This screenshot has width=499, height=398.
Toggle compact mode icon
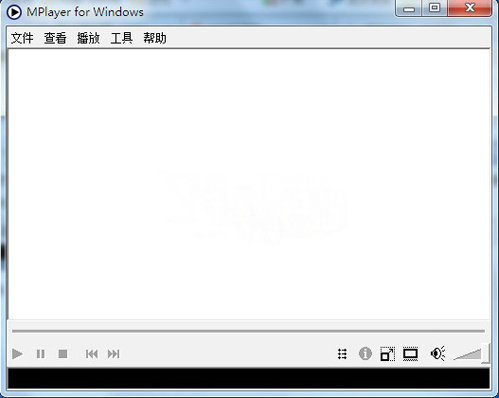pyautogui.click(x=410, y=354)
